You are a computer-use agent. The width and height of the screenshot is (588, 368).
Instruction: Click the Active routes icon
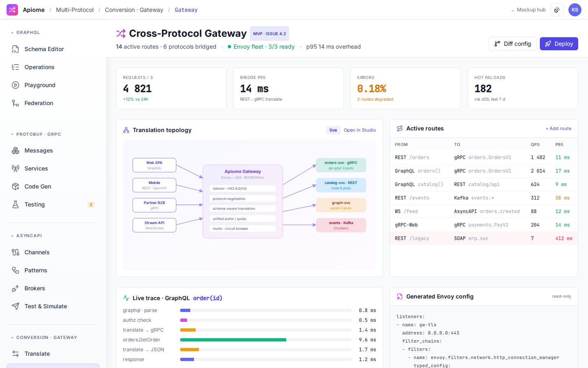[x=400, y=128]
